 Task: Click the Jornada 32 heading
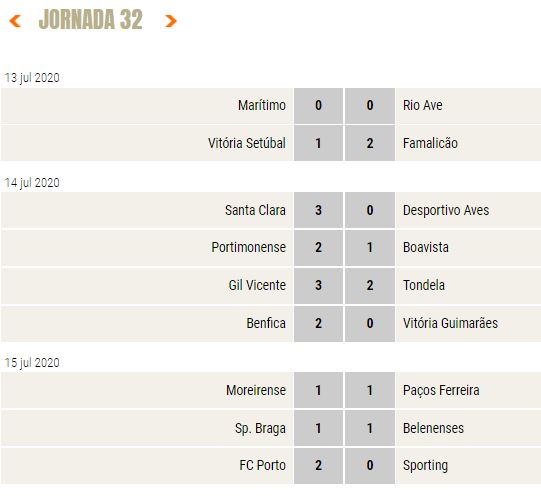[91, 19]
